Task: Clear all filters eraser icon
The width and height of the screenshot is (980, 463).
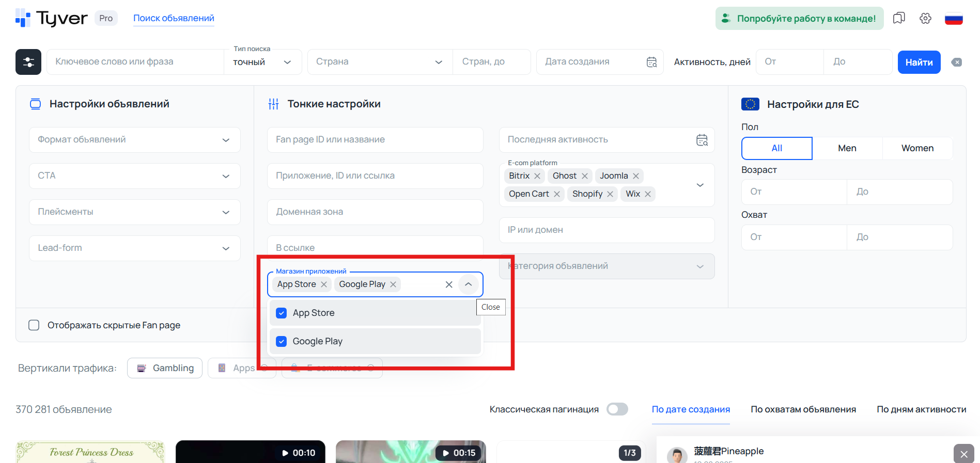Action: (x=957, y=62)
